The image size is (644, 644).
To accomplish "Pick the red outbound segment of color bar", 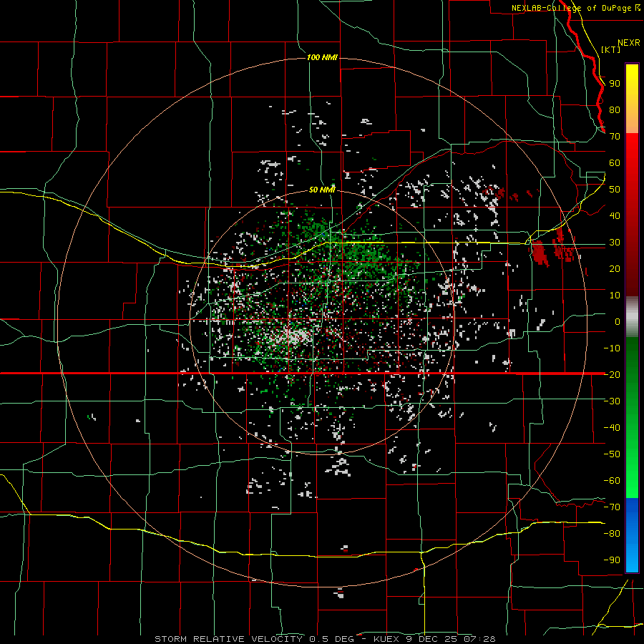I will [632, 215].
